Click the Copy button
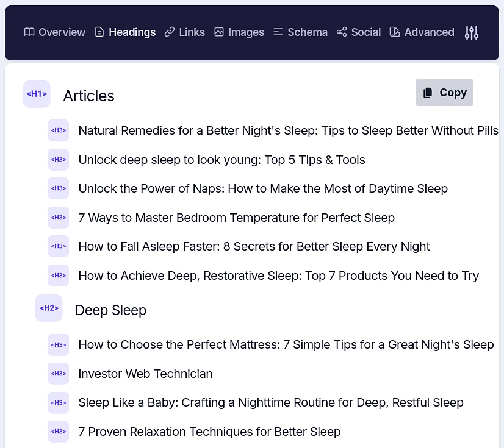This screenshot has width=504, height=448. coord(444,92)
